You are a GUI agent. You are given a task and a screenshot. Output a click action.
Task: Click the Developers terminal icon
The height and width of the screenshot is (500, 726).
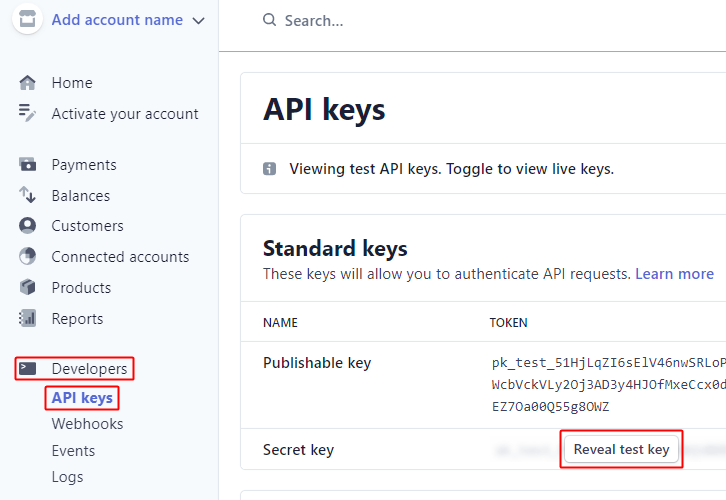(x=27, y=369)
